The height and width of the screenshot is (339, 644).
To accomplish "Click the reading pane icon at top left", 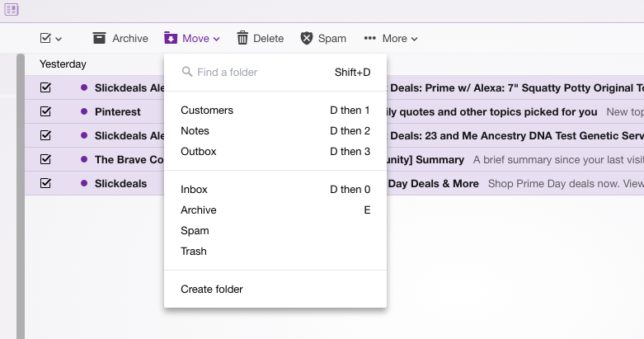I will (x=12, y=10).
